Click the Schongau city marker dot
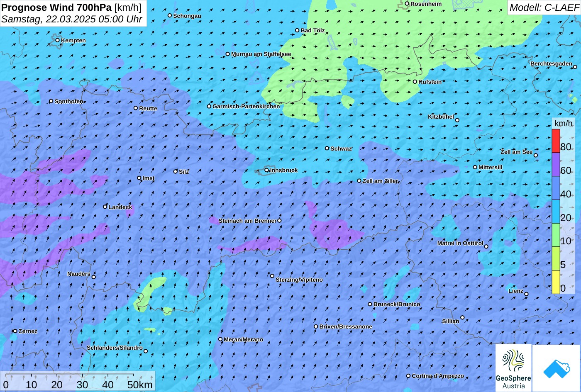This screenshot has width=581, height=392. point(170,15)
